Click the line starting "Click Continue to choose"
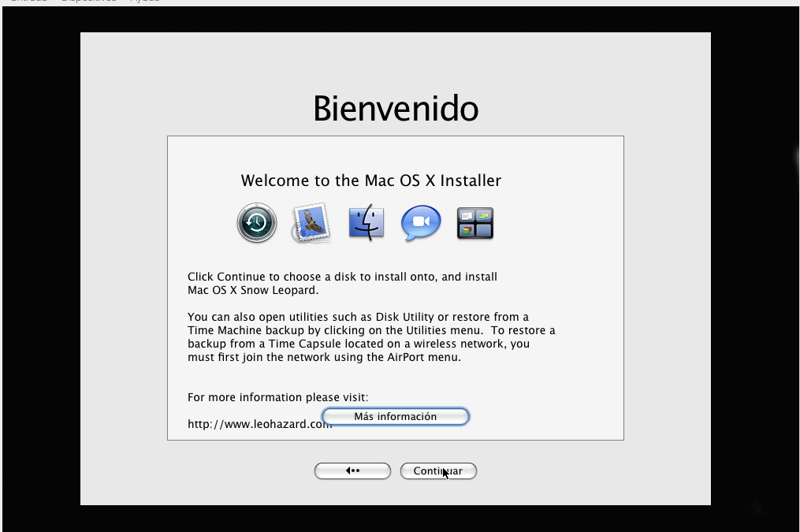This screenshot has height=532, width=800. [342, 277]
